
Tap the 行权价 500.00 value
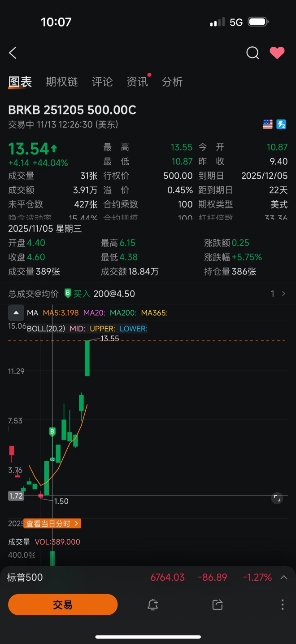tap(178, 176)
